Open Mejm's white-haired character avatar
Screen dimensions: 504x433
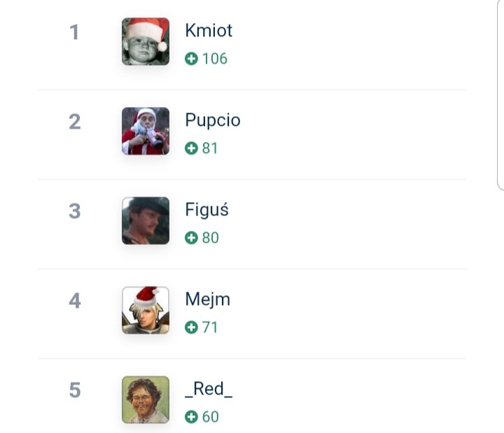tap(146, 311)
